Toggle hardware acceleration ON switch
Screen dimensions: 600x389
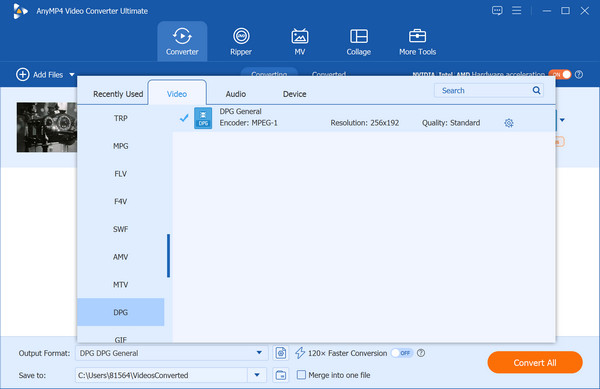(x=559, y=75)
